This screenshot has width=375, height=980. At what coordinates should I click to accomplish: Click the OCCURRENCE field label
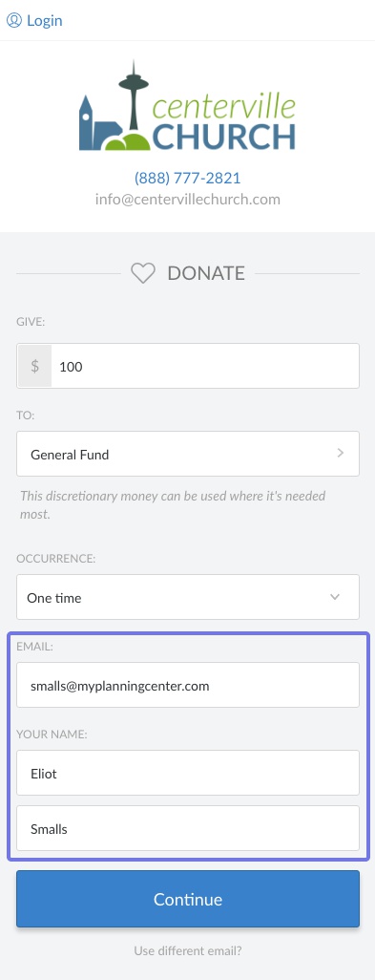56,558
